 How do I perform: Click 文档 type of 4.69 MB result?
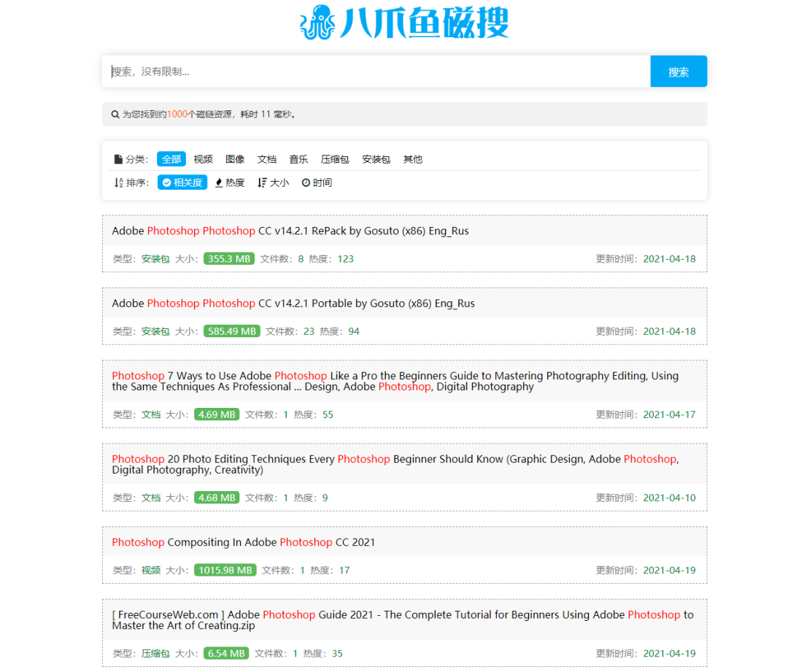151,414
